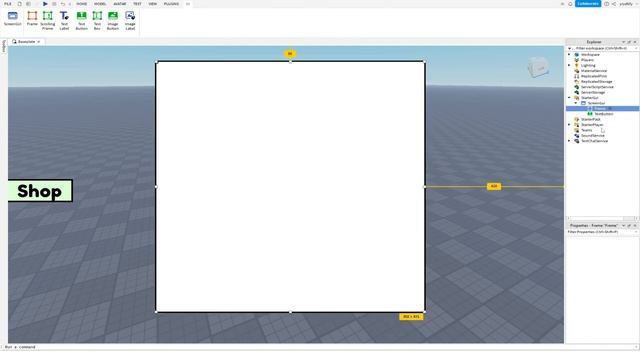Viewport: 640px width, 360px height.
Task: Select MaterialService in Explorer
Action: click(594, 71)
